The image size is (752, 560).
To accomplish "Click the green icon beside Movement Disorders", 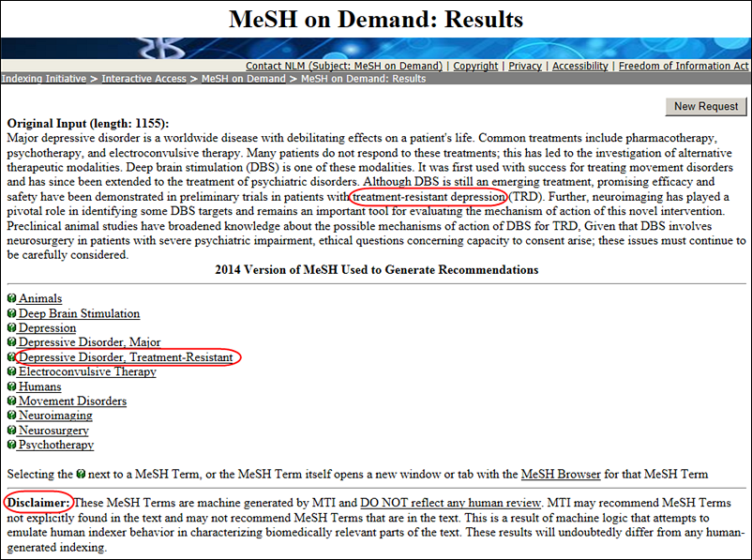I will 12,401.
